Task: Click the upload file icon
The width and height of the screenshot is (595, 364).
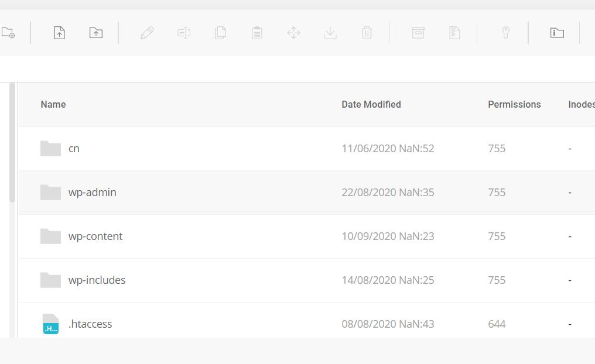Action: [x=59, y=33]
